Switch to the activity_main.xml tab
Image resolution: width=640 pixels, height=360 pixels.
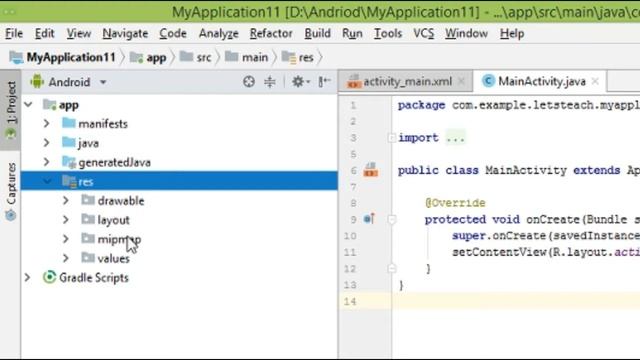[x=405, y=82]
